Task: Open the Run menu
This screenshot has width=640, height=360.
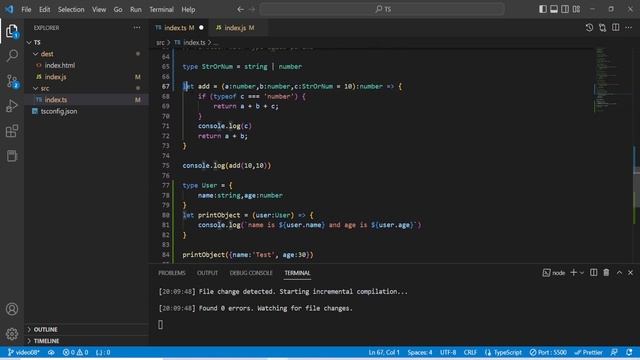Action: [136, 9]
